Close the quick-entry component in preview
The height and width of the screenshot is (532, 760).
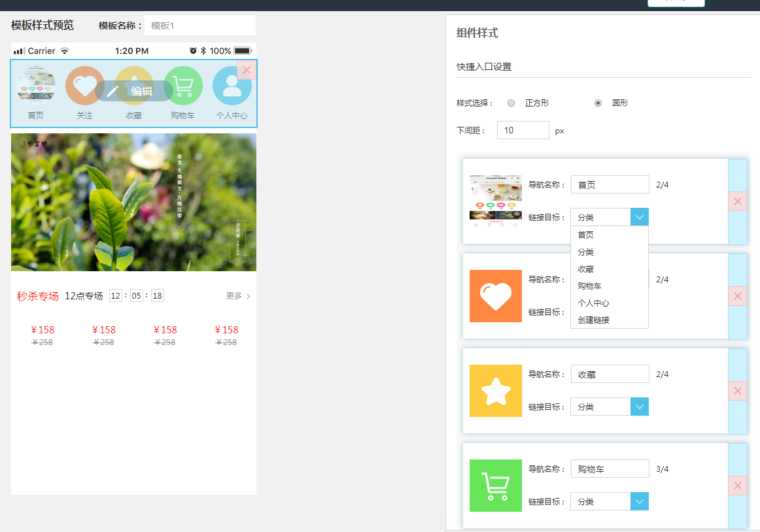247,70
